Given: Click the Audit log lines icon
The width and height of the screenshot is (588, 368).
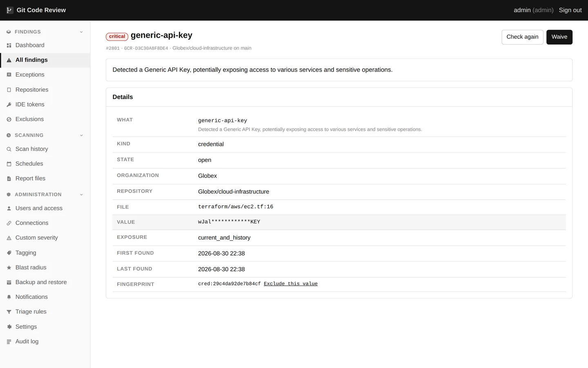Looking at the screenshot, I should coord(9,342).
